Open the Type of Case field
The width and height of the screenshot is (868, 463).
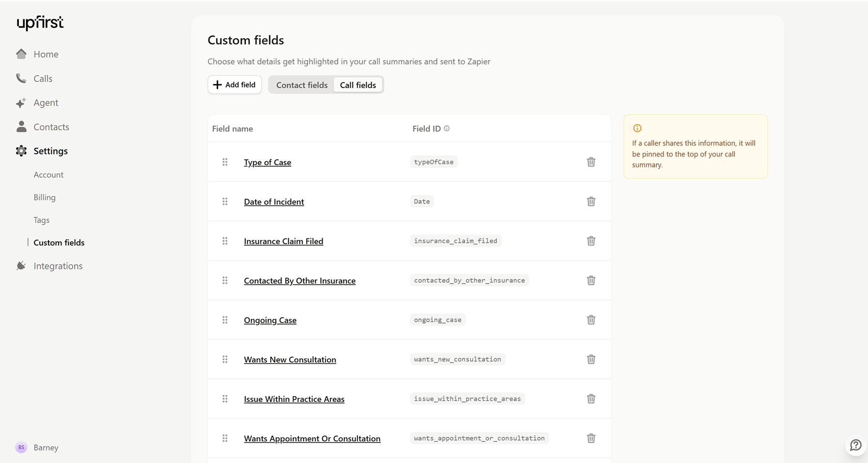[267, 162]
